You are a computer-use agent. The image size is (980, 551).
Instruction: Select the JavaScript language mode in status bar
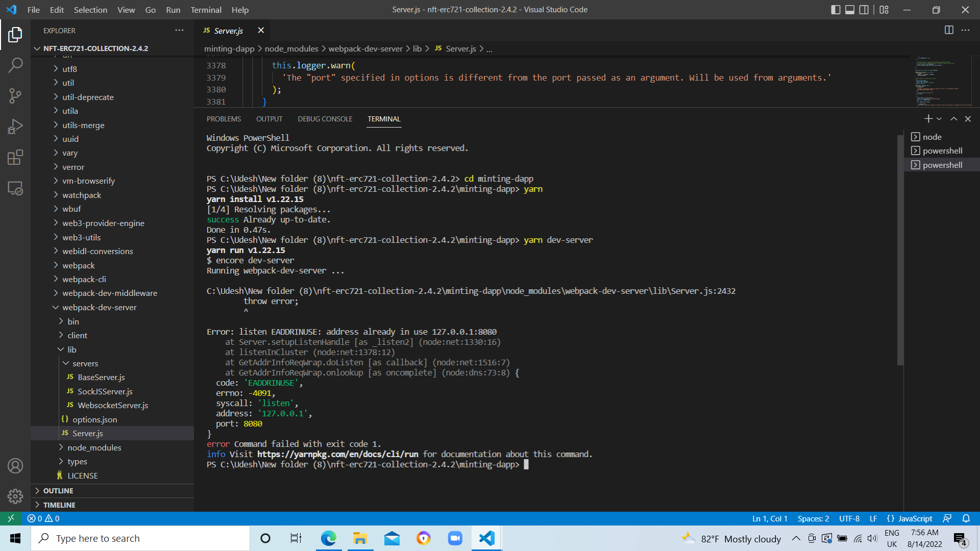pyautogui.click(x=916, y=518)
